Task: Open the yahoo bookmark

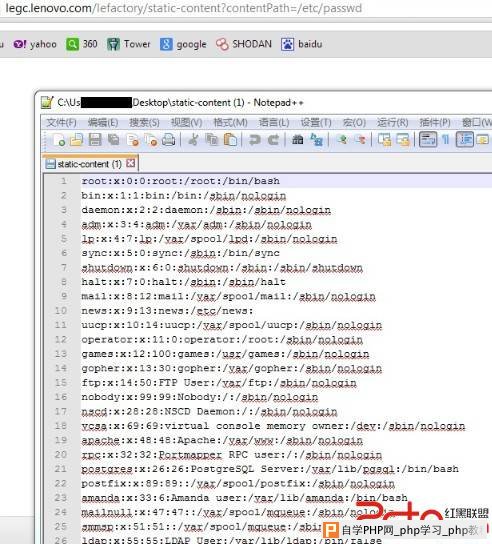Action: pyautogui.click(x=35, y=44)
